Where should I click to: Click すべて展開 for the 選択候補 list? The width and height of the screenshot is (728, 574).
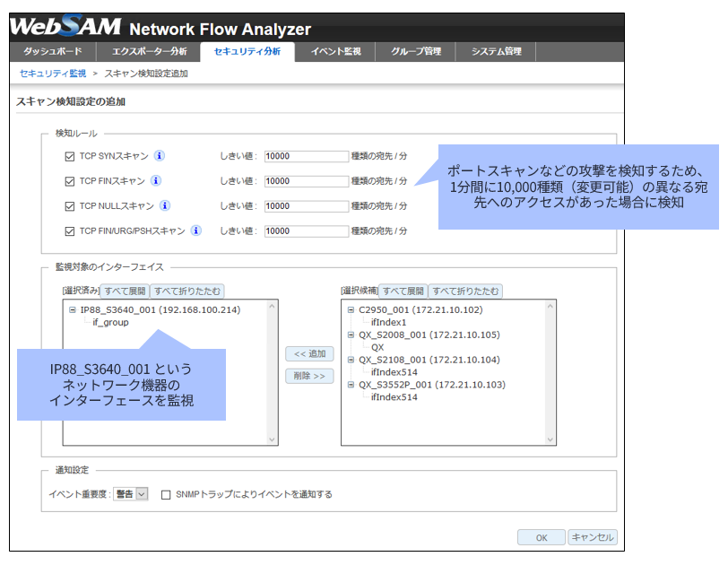(x=403, y=291)
